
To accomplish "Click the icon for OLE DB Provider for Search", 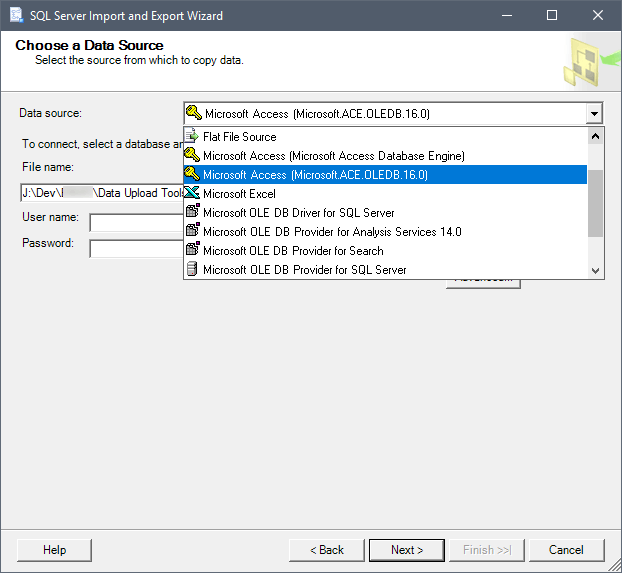I will [x=192, y=250].
